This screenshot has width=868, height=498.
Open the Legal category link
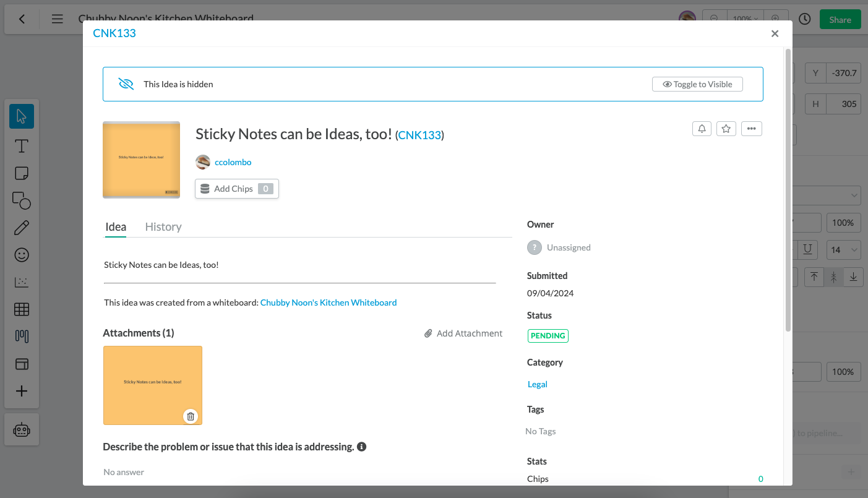[538, 384]
